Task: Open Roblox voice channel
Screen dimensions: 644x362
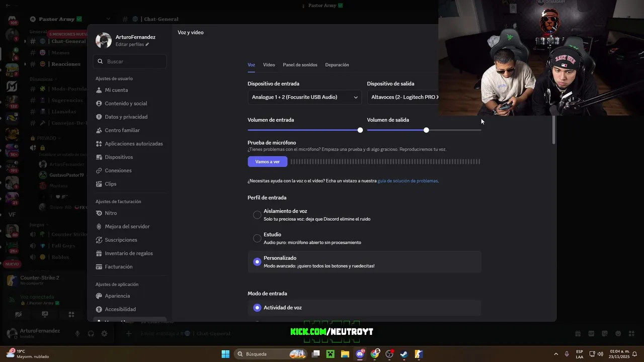Action: (58, 257)
